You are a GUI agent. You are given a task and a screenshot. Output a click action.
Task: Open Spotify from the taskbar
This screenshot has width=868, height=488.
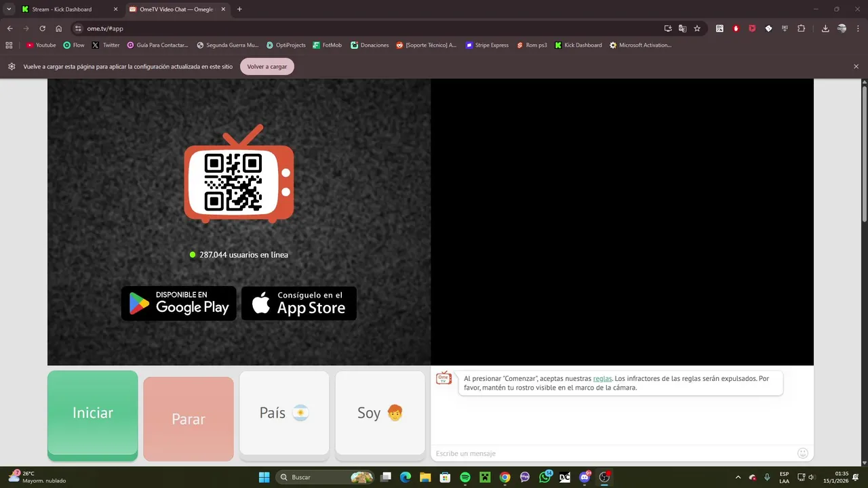[x=465, y=477]
